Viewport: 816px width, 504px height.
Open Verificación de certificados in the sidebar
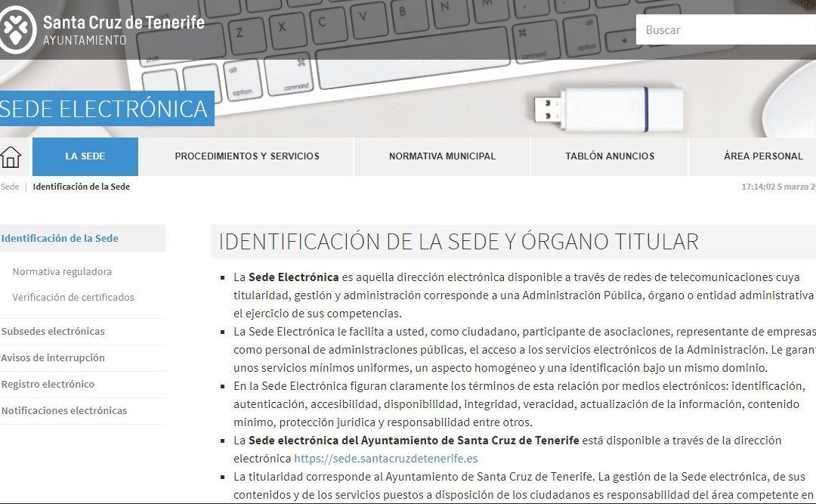point(73,297)
